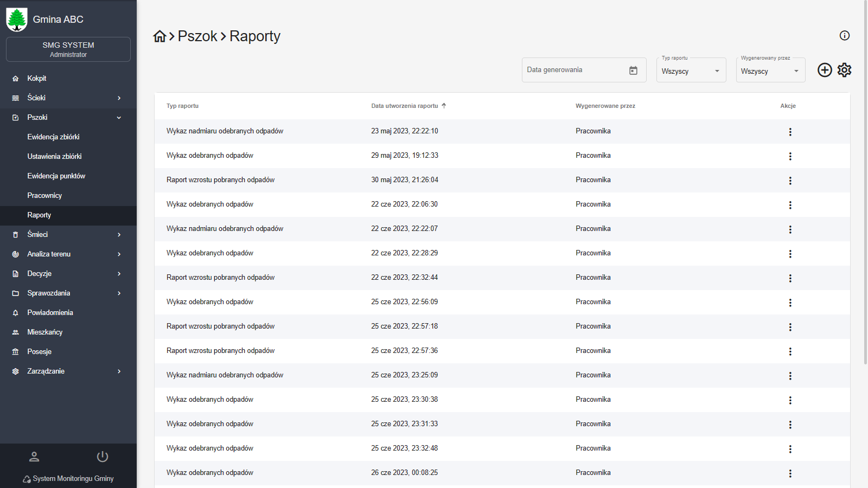Image resolution: width=868 pixels, height=488 pixels.
Task: Open calendar picker in Data generowania field
Action: coord(633,70)
